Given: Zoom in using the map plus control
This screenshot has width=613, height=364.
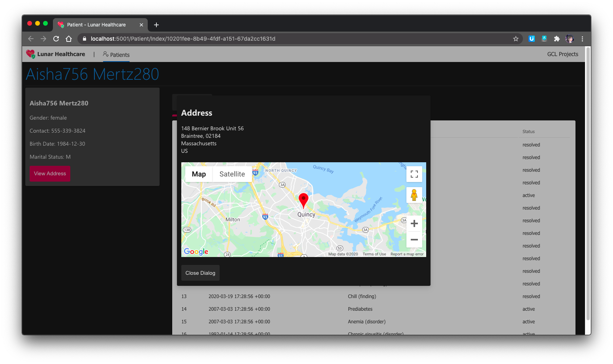Looking at the screenshot, I should pyautogui.click(x=414, y=223).
